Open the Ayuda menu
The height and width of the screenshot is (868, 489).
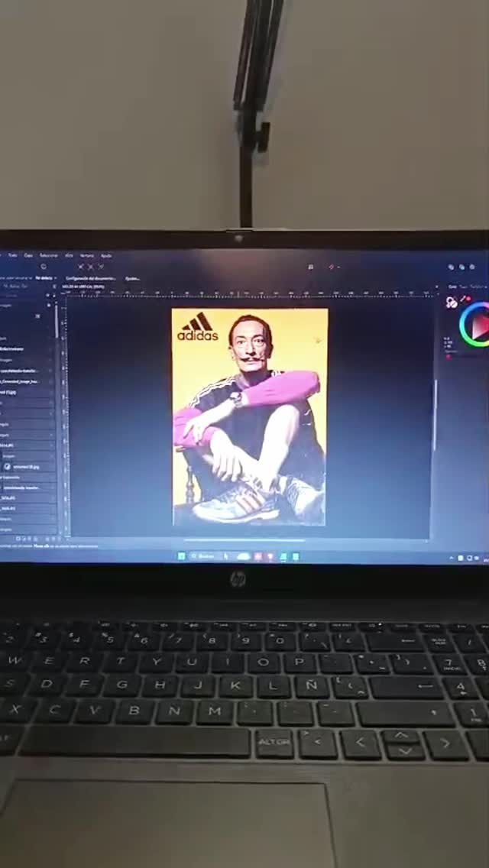pyautogui.click(x=106, y=256)
